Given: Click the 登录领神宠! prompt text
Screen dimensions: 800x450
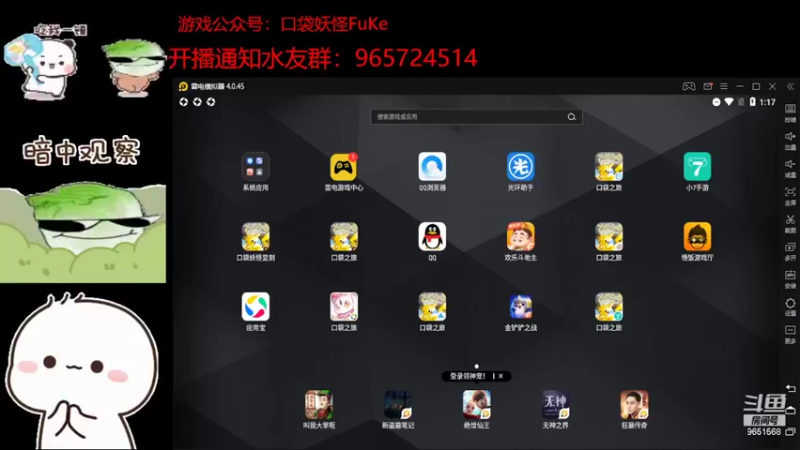Looking at the screenshot, I should click(468, 376).
